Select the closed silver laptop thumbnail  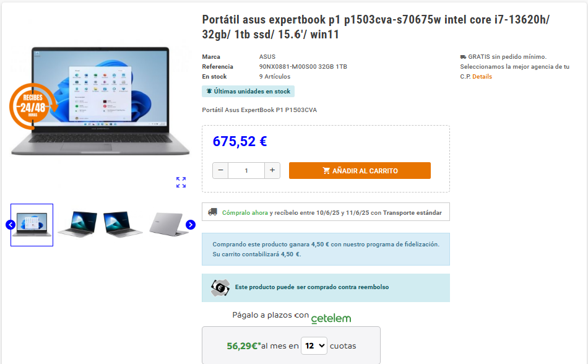[168, 224]
